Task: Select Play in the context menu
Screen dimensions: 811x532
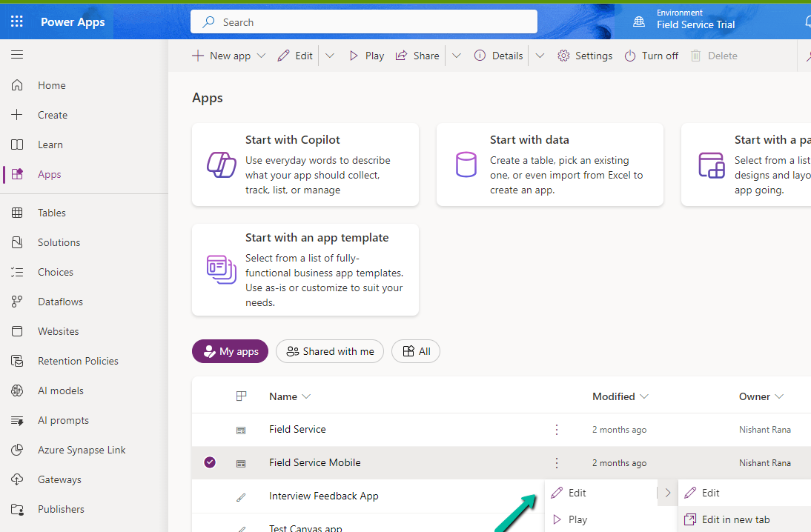Action: (x=577, y=519)
